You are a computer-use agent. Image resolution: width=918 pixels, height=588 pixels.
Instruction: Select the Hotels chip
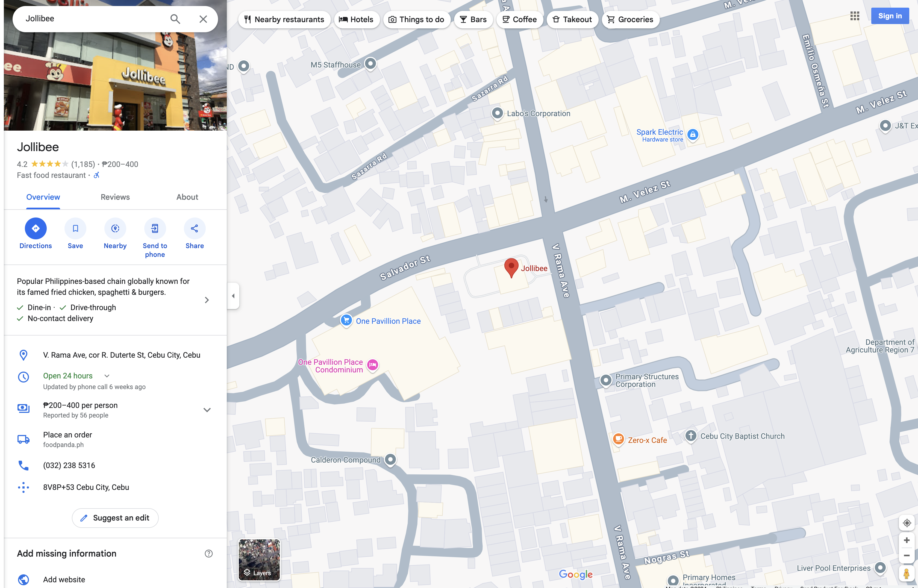357,19
